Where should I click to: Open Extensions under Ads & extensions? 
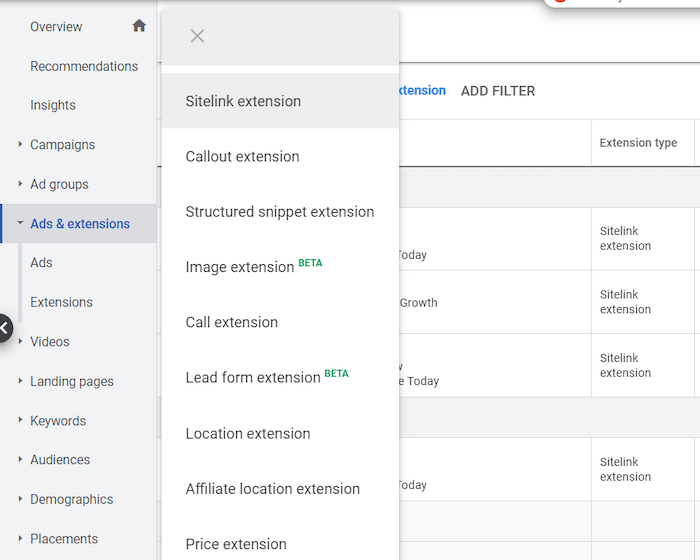click(61, 302)
